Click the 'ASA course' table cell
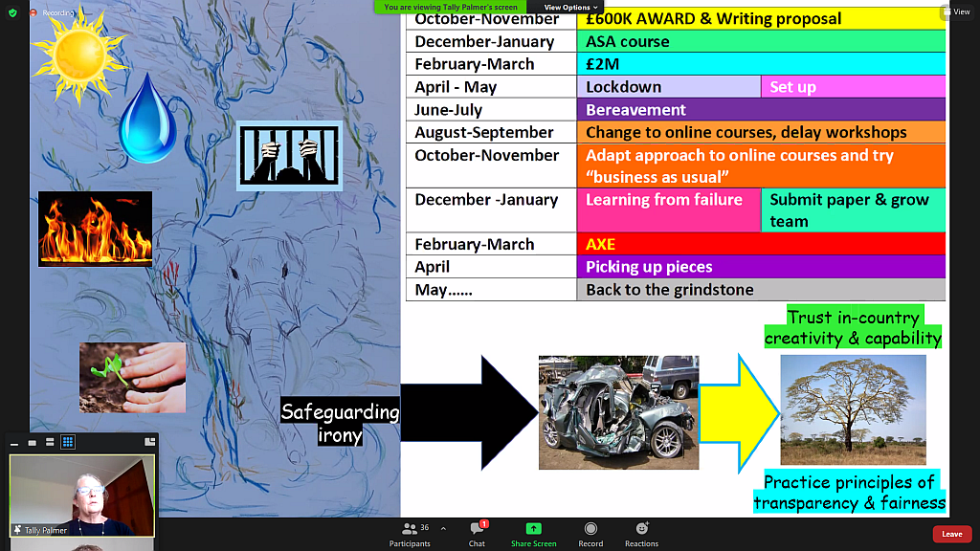 761,41
